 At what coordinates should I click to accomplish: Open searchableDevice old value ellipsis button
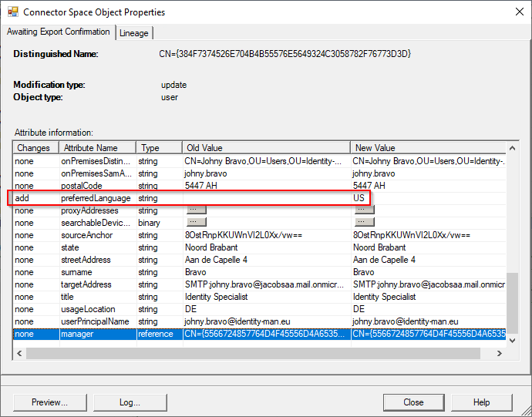click(x=197, y=223)
